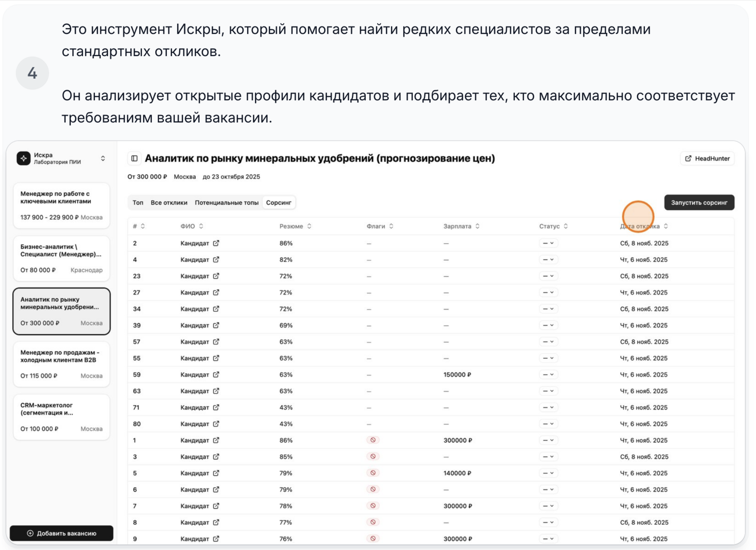Open candidate 80 profile via external-link icon
Image resolution: width=756 pixels, height=550 pixels.
pyautogui.click(x=216, y=424)
